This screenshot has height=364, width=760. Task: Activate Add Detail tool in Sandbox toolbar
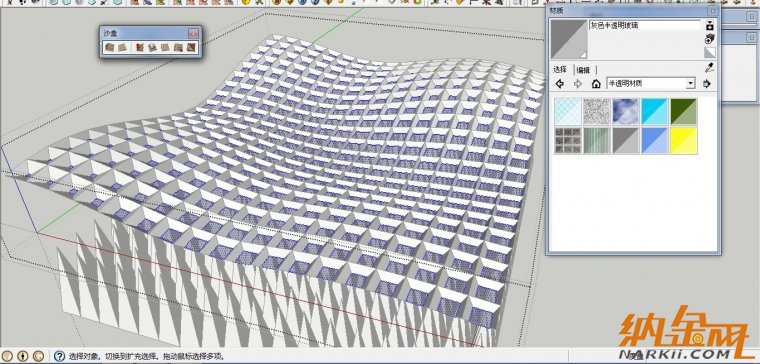(178, 47)
